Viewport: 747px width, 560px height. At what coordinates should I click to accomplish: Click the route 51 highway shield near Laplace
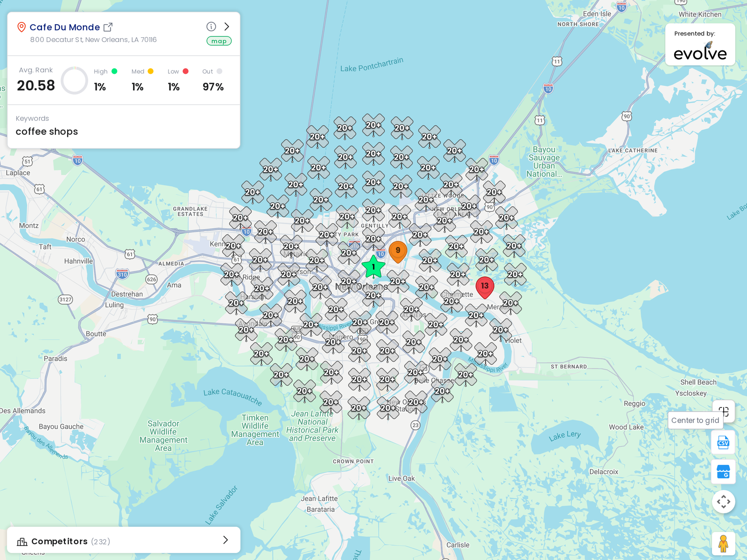coord(28,161)
